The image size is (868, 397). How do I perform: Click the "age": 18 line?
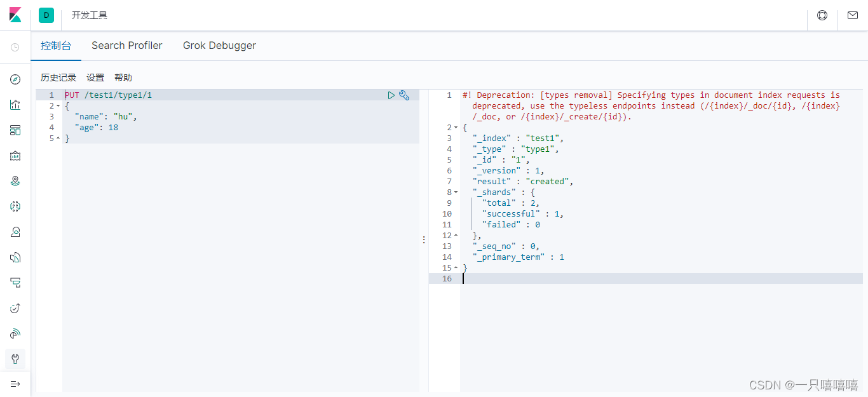tap(97, 128)
